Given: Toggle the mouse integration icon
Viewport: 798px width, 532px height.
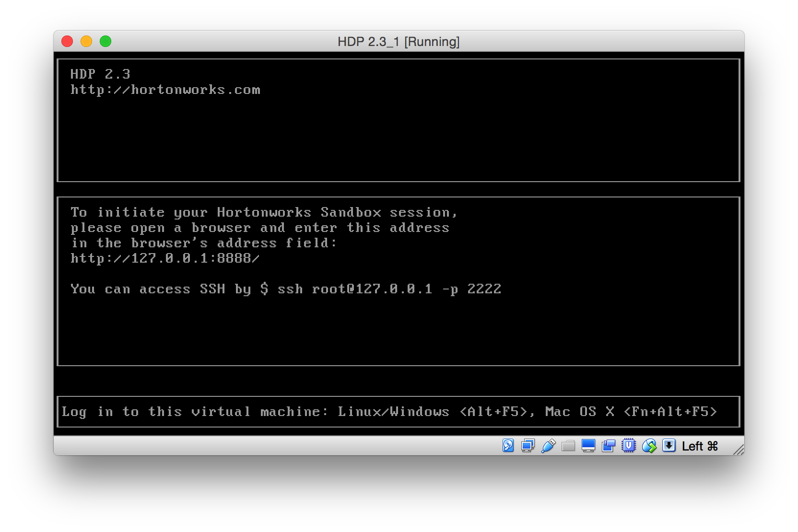Looking at the screenshot, I should pyautogui.click(x=649, y=446).
